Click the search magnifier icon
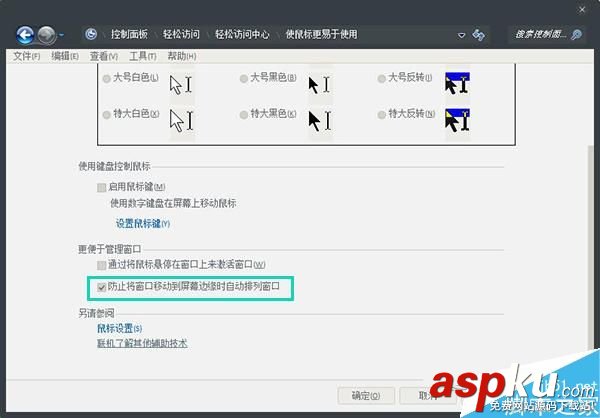The width and height of the screenshot is (600, 418). point(576,35)
